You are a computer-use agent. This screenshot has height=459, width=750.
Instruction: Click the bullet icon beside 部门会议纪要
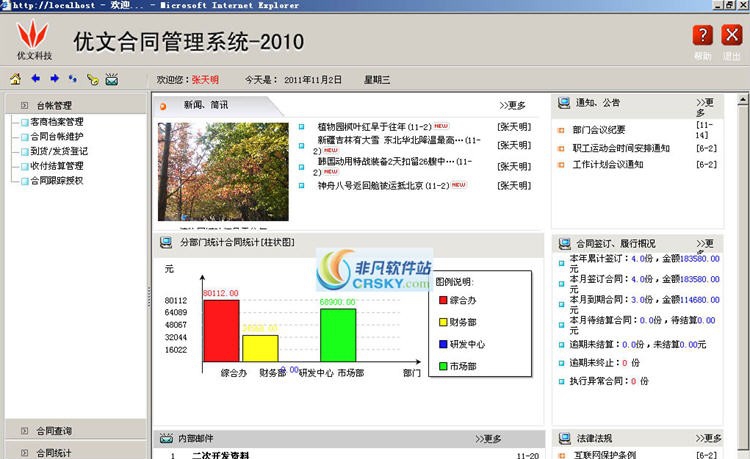click(562, 130)
